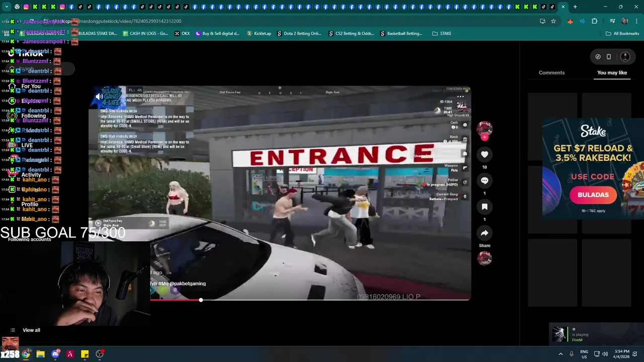644x362 pixels.
Task: Open Discord from the taskbar
Action: [x=55, y=354]
